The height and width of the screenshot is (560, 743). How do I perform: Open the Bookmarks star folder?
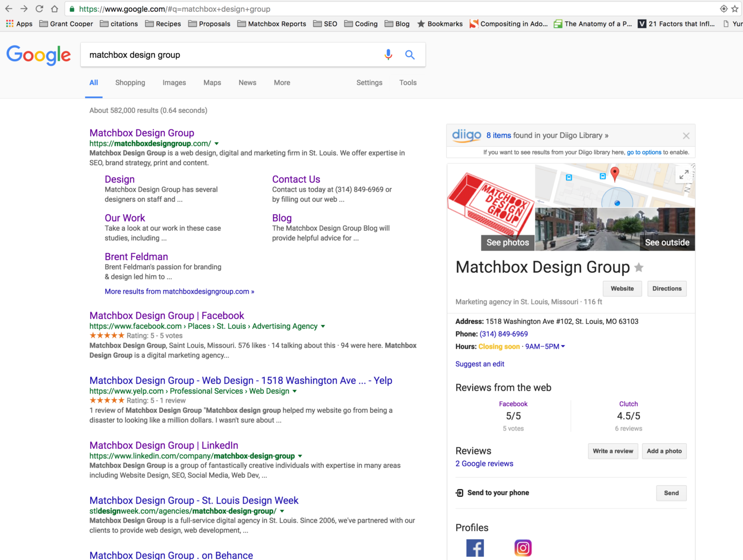pyautogui.click(x=440, y=24)
